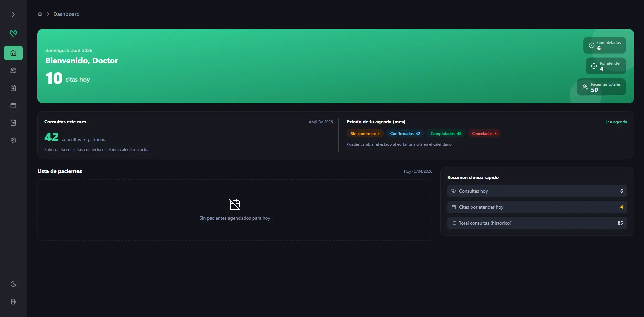
Task: Click the 'Consultas este mes' heading
Action: (65, 122)
